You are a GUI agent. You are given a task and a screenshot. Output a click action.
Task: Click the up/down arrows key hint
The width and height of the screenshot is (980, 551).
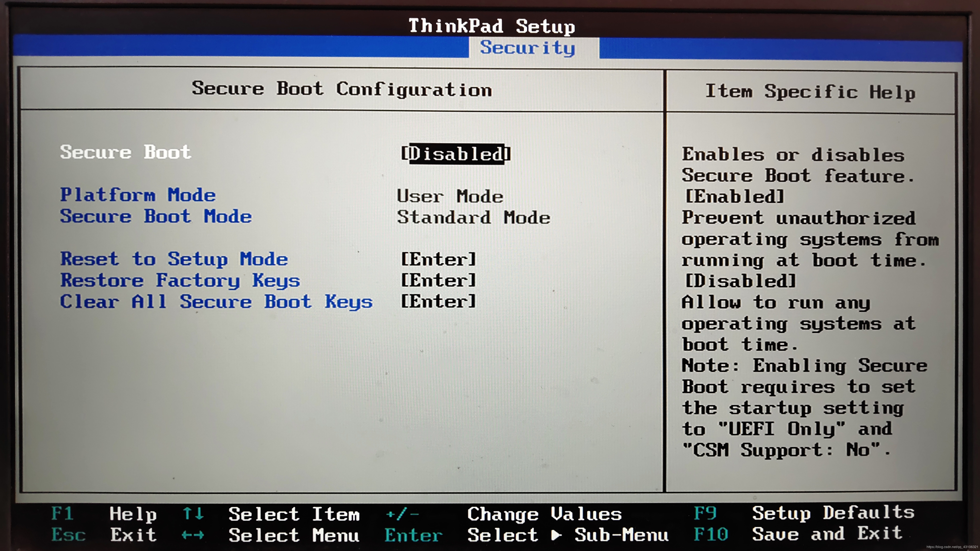tap(193, 513)
